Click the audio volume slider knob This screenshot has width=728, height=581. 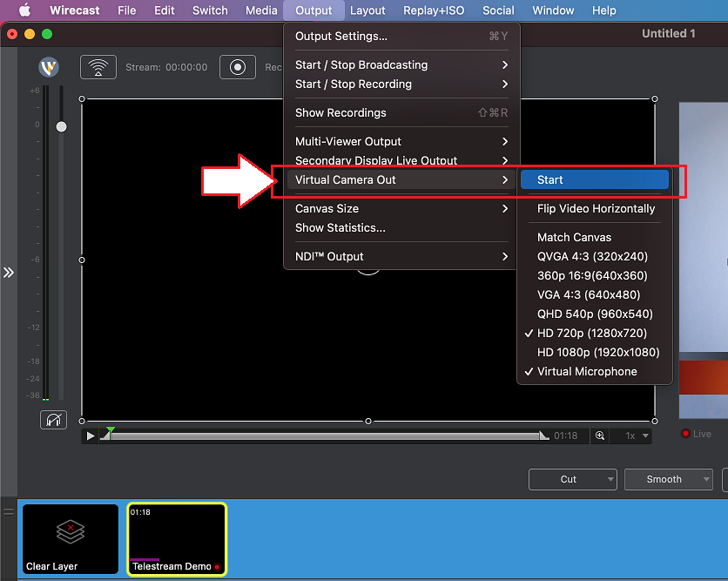[x=61, y=126]
